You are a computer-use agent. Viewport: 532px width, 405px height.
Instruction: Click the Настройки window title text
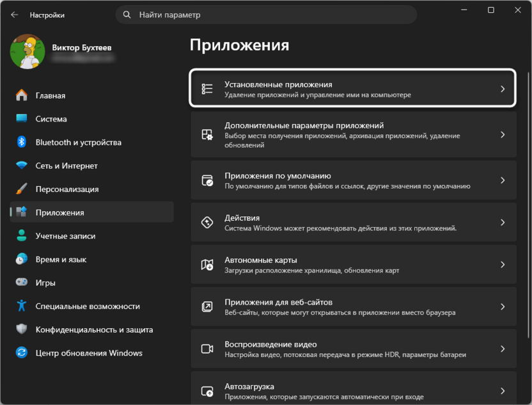click(x=47, y=15)
